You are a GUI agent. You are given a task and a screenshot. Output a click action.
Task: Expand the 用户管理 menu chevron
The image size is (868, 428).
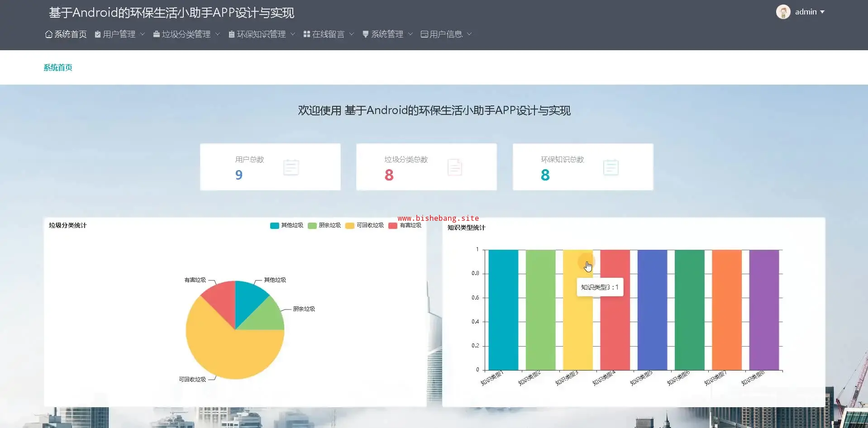click(143, 34)
